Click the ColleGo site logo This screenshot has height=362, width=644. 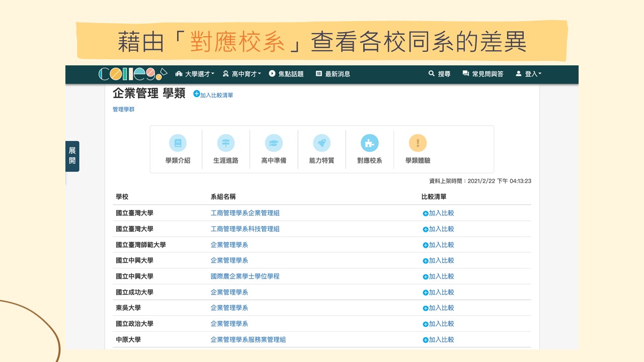[x=132, y=74]
